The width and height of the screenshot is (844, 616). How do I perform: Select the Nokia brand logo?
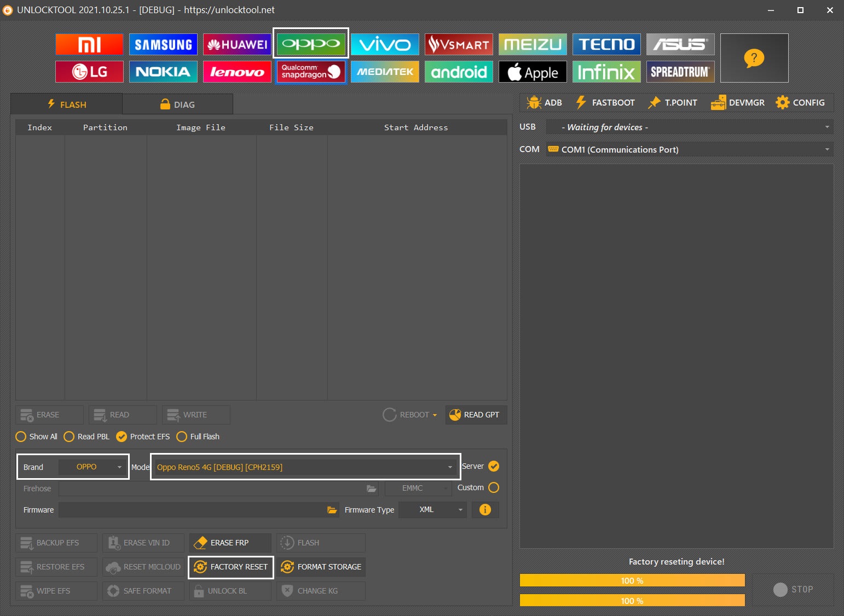(x=163, y=72)
